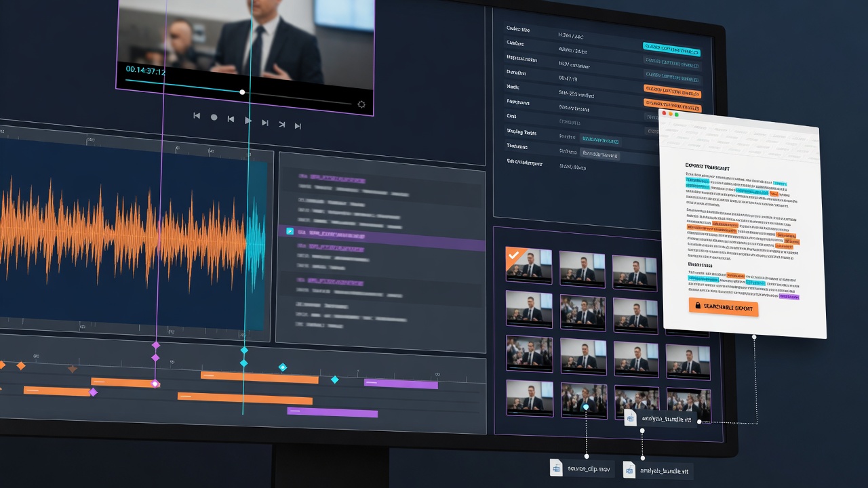Click the purple diamond at end of lower-left orange clip

point(94,392)
